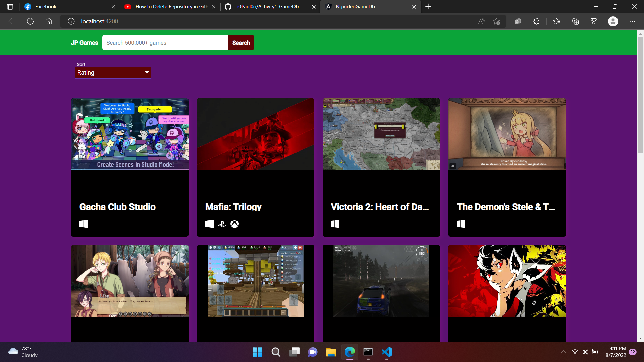Refresh the localhost page
Screen dimensions: 644x362
(30, 21)
